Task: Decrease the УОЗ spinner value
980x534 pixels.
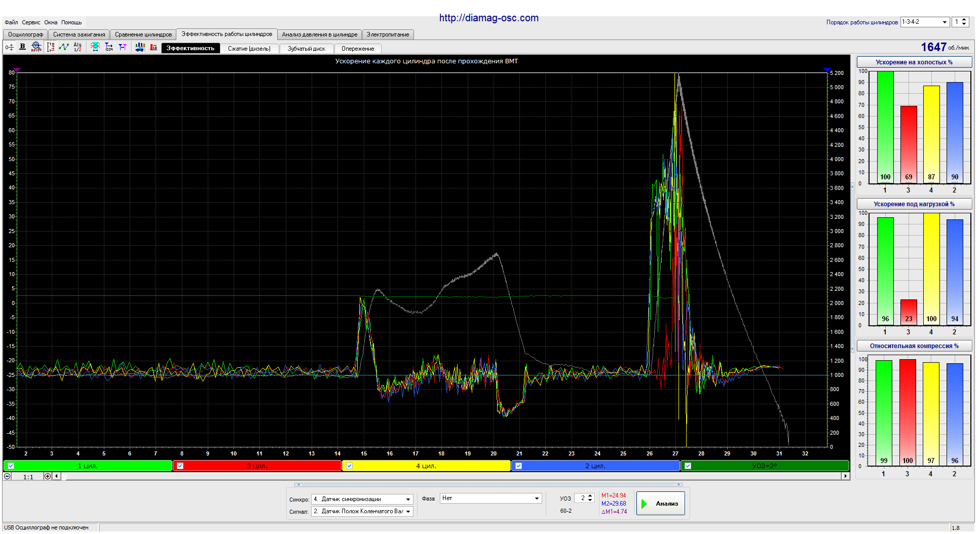Action: point(590,501)
